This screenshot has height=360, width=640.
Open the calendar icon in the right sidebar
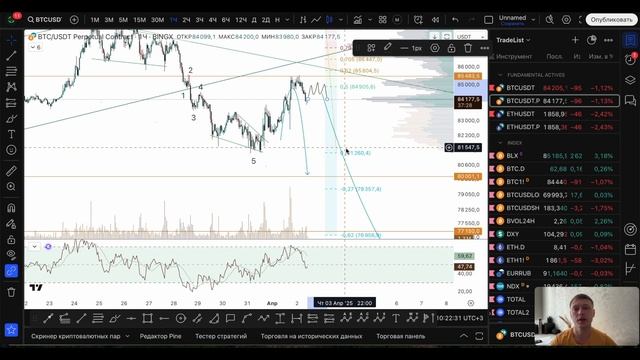click(630, 249)
